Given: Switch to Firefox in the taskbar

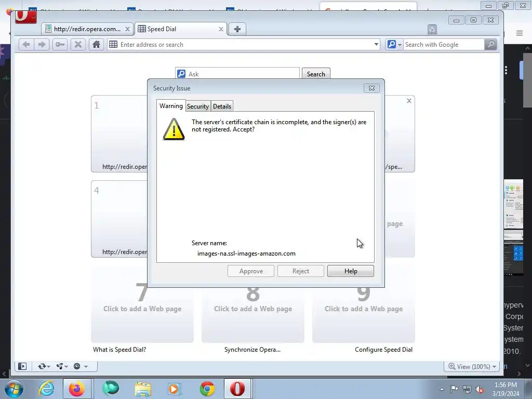Looking at the screenshot, I should (77, 389).
